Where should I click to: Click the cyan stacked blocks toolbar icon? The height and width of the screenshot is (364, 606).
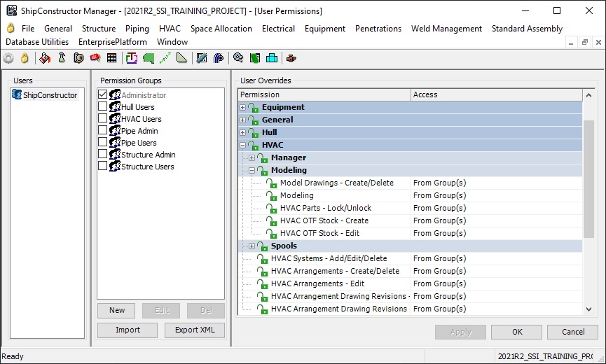pos(272,58)
